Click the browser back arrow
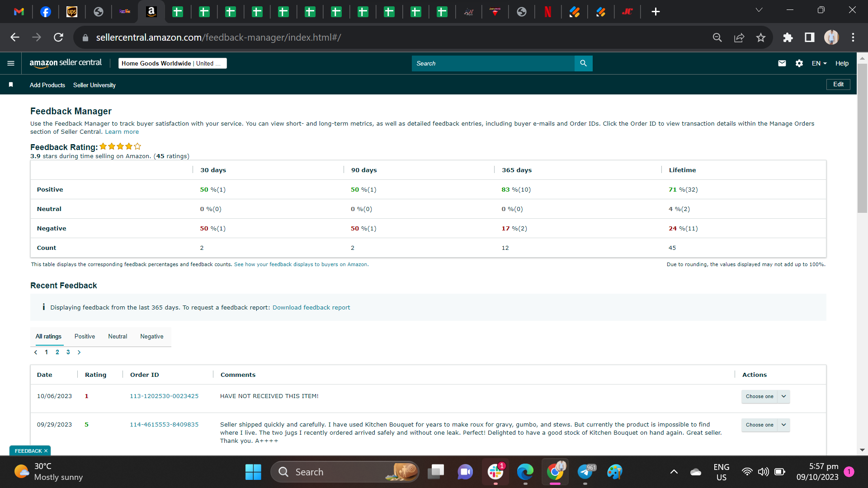 coord(15,38)
